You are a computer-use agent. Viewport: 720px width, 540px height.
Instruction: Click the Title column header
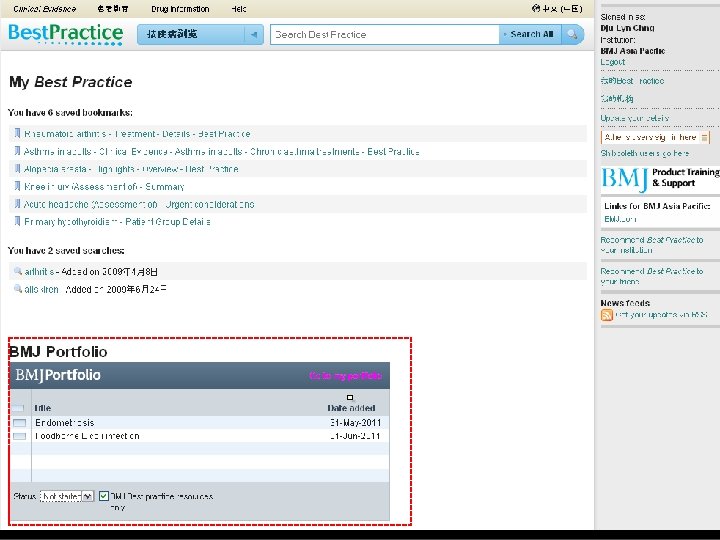(x=43, y=408)
